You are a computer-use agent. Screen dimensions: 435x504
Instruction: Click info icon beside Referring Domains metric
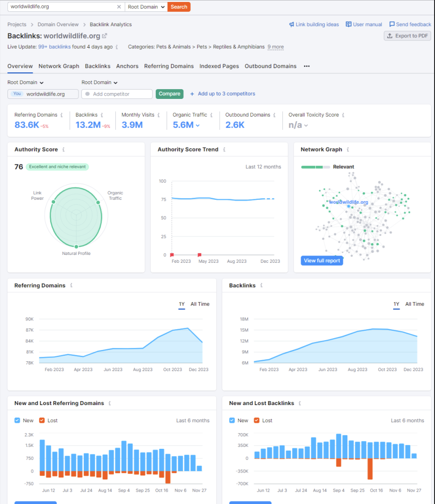point(62,115)
